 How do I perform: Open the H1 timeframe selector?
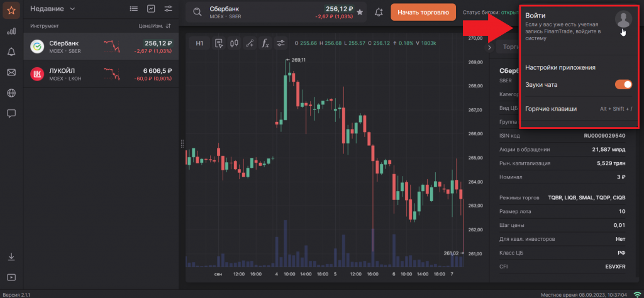click(x=199, y=43)
